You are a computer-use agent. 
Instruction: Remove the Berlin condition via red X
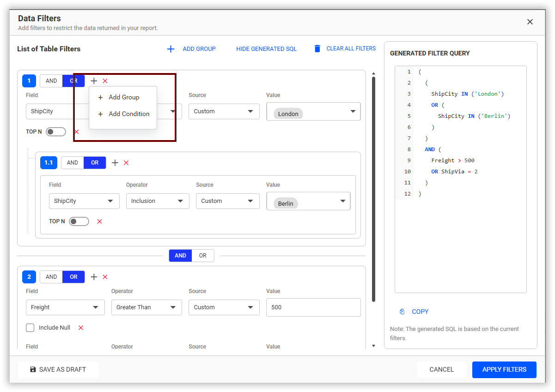click(99, 221)
